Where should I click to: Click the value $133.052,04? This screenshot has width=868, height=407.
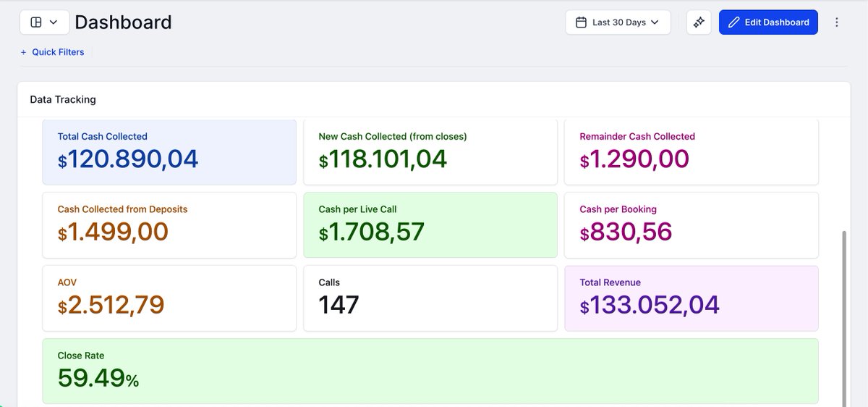coord(650,305)
